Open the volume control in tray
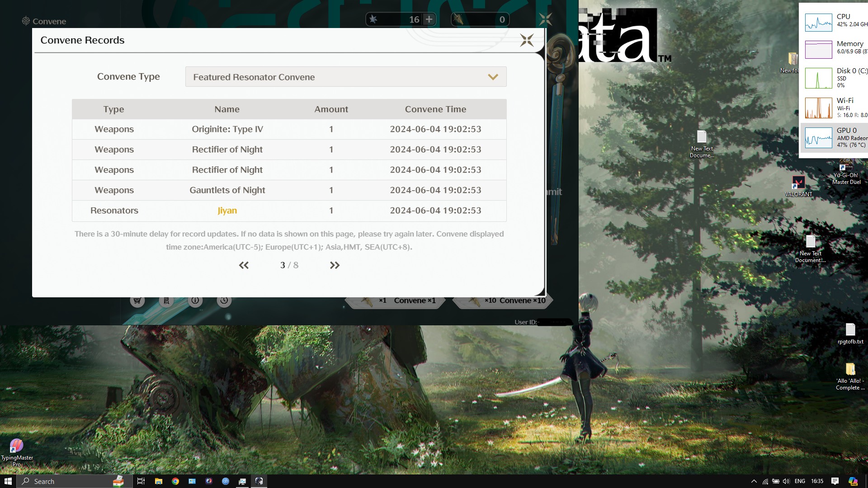This screenshot has width=868, height=488. click(786, 481)
